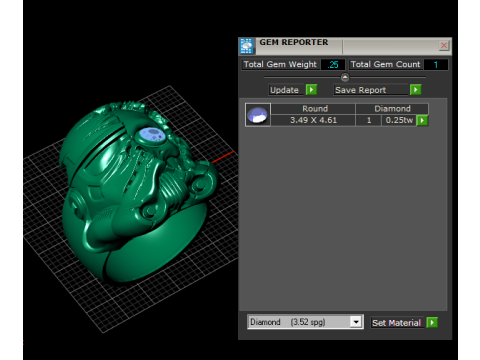
Task: Click the 3.49 X 4.61 size cell
Action: coord(313,120)
